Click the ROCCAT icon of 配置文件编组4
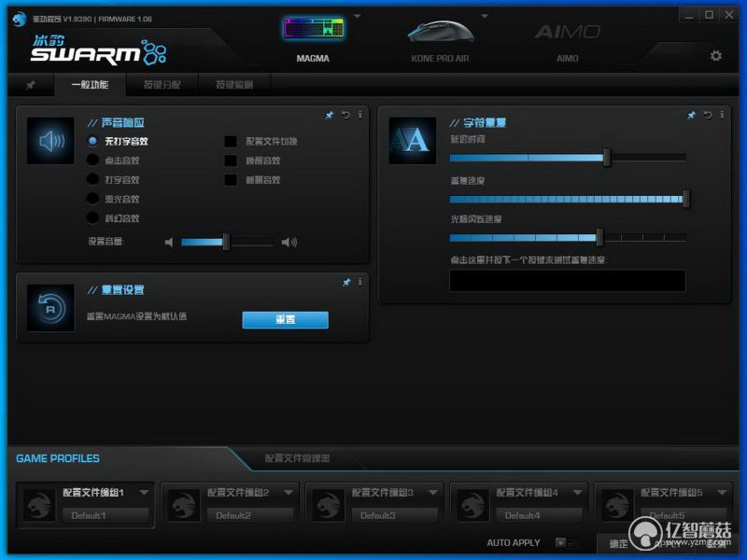Image resolution: width=747 pixels, height=560 pixels. pyautogui.click(x=473, y=505)
